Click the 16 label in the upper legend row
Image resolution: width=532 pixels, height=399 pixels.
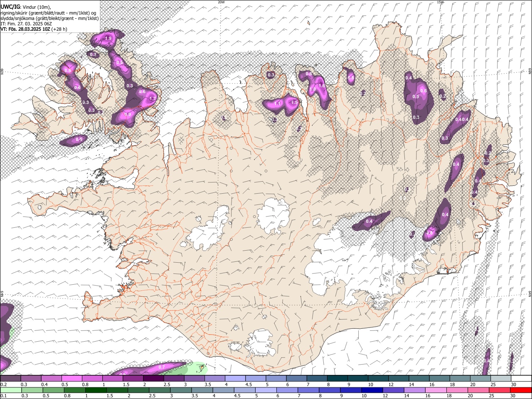[432, 384]
